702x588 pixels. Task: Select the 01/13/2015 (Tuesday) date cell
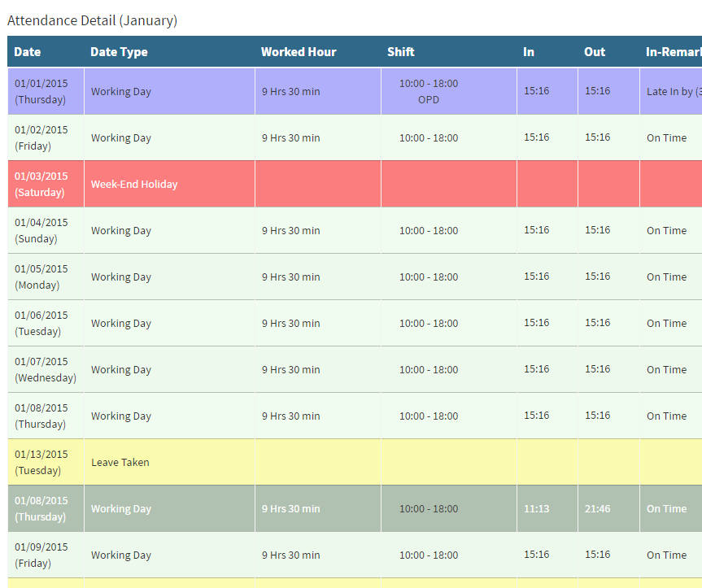tap(42, 462)
